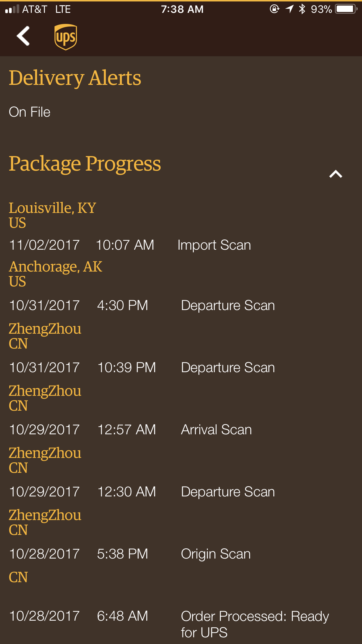Tap the Anchorage, AK location
362x644 pixels.
point(56,267)
